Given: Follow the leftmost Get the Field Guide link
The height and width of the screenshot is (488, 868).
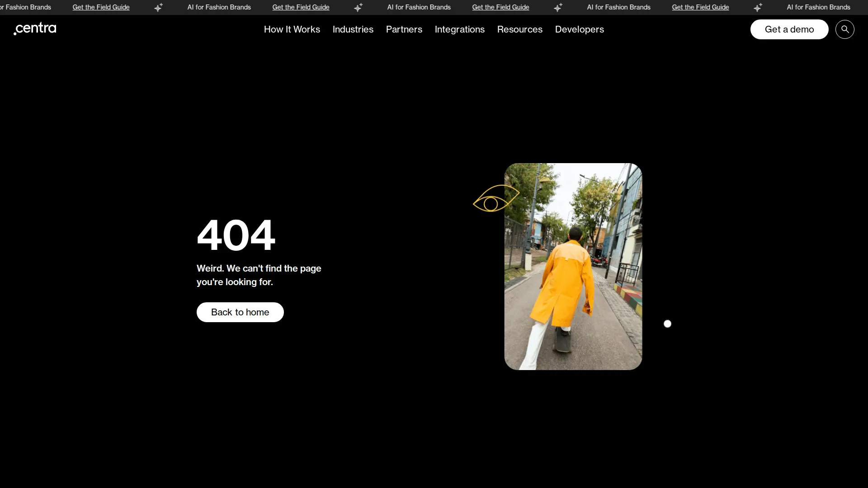Looking at the screenshot, I should 101,7.
